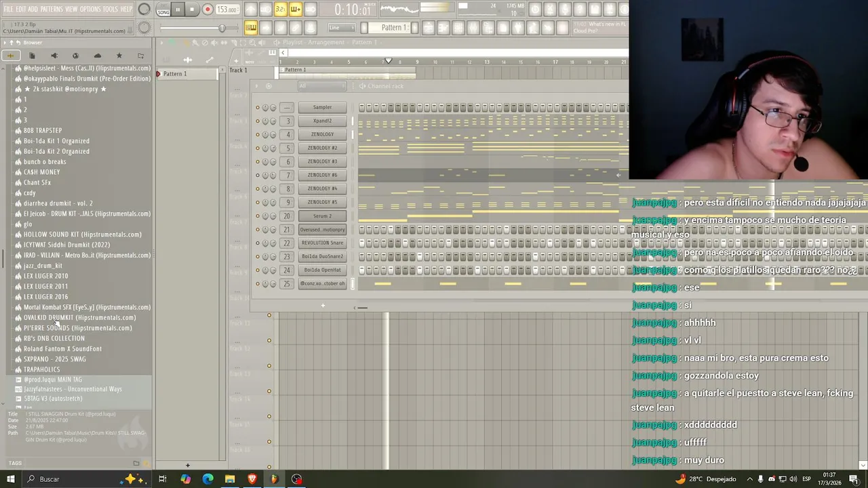868x488 pixels.
Task: Click the Record button
Action: [208, 9]
